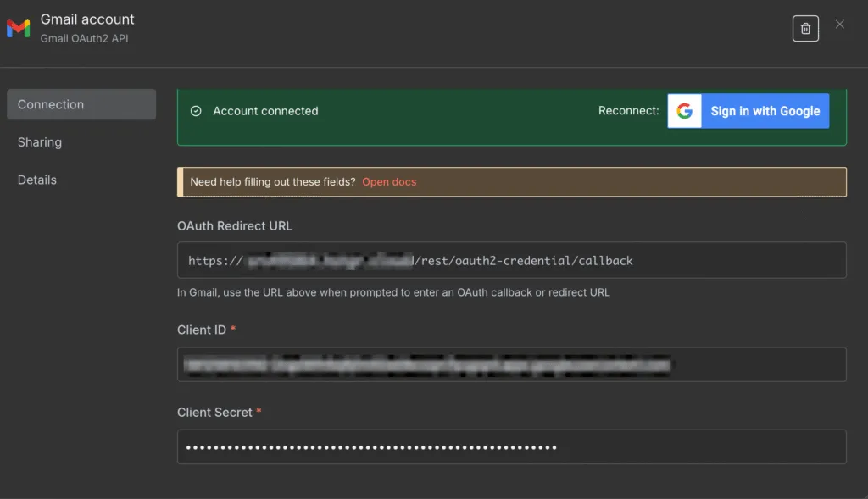The image size is (868, 499).
Task: Dismiss the panel with the X button
Action: point(839,24)
